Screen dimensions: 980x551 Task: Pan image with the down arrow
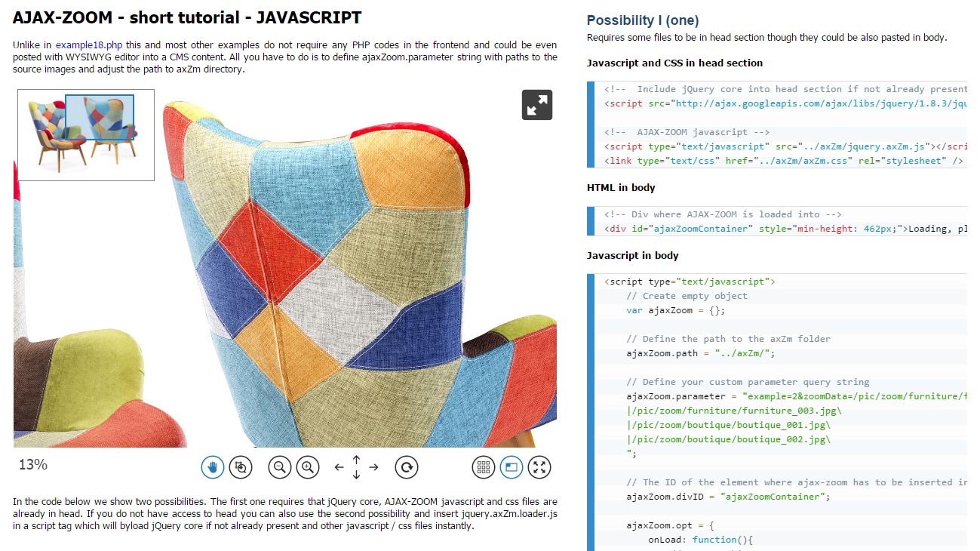pos(356,476)
